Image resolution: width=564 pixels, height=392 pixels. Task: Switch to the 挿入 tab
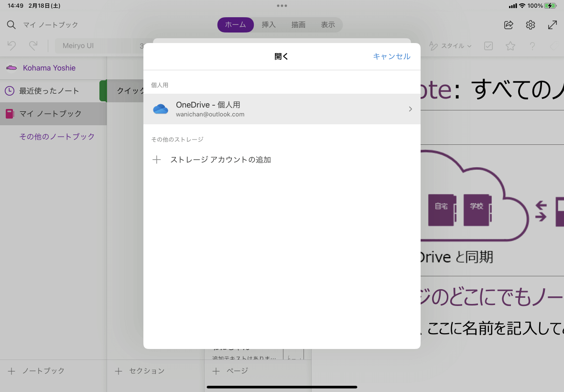pos(269,25)
